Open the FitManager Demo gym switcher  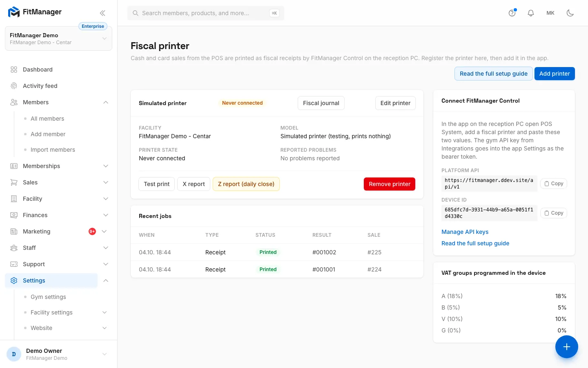58,38
